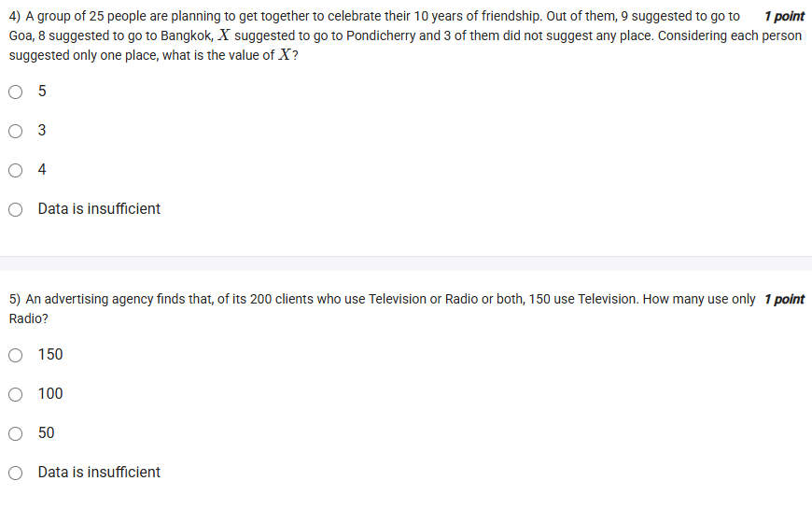Click the '1 point' label of question 5
This screenshot has width=812, height=509.
[783, 299]
